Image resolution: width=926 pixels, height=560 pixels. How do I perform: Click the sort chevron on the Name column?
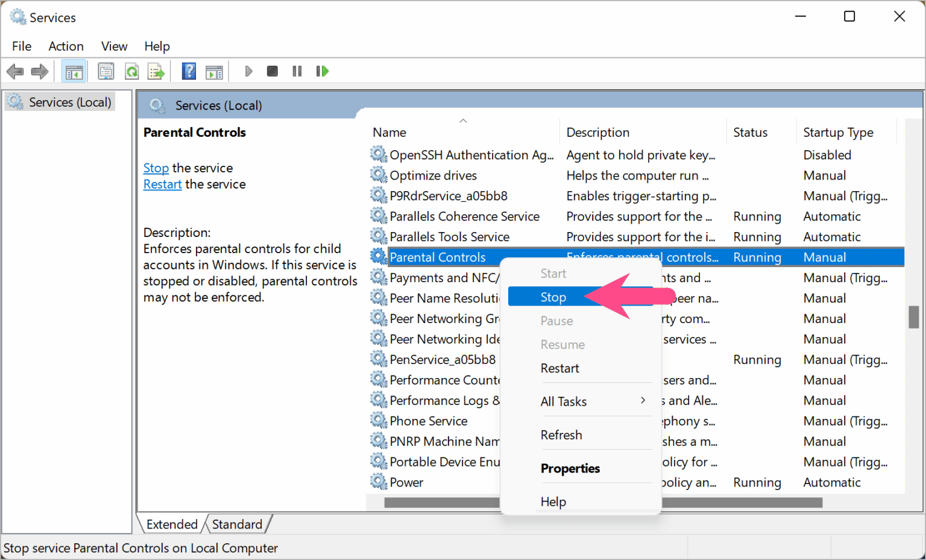coord(463,121)
